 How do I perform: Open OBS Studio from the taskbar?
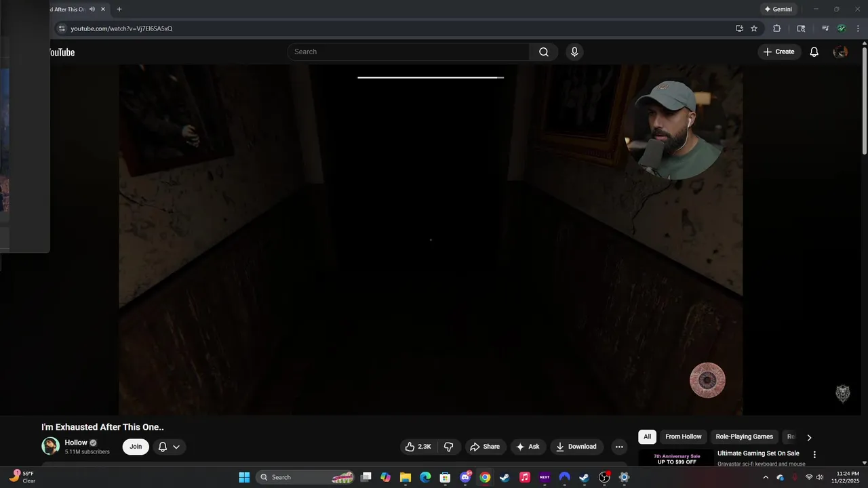604,477
